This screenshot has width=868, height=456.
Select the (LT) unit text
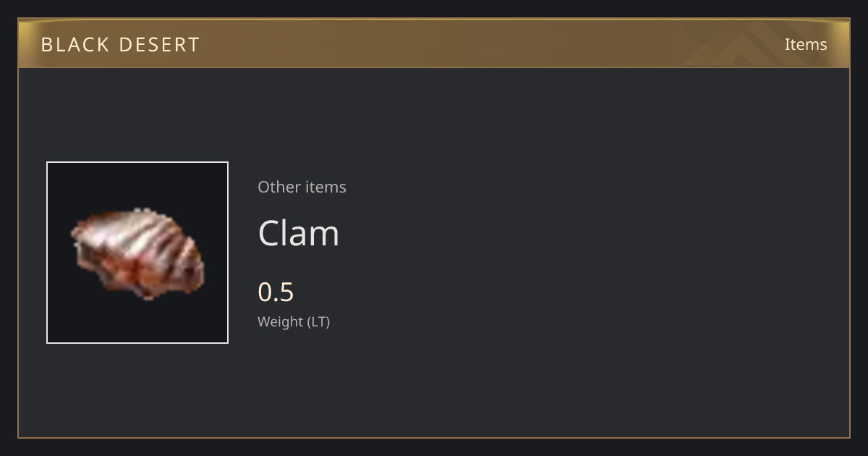pos(319,322)
